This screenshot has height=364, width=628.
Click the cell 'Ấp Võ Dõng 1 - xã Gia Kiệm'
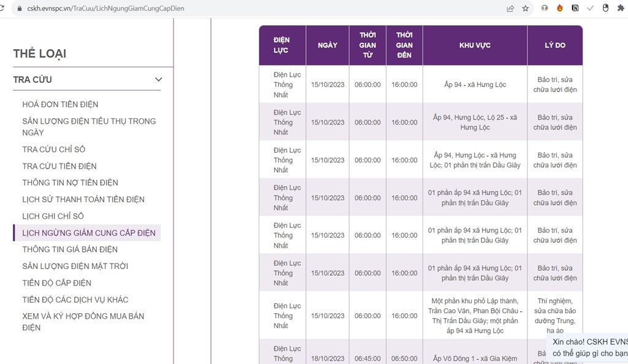click(x=475, y=358)
